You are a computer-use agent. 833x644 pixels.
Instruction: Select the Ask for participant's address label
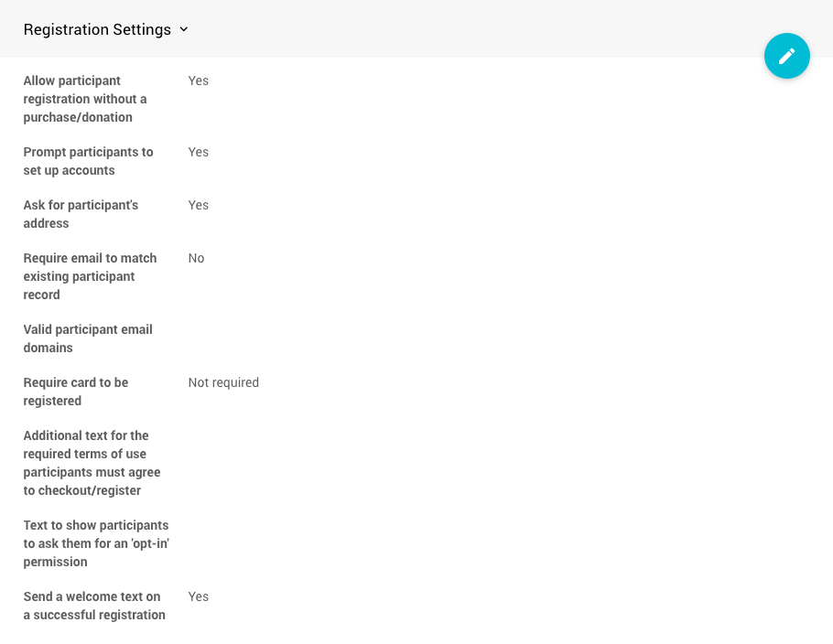point(81,214)
